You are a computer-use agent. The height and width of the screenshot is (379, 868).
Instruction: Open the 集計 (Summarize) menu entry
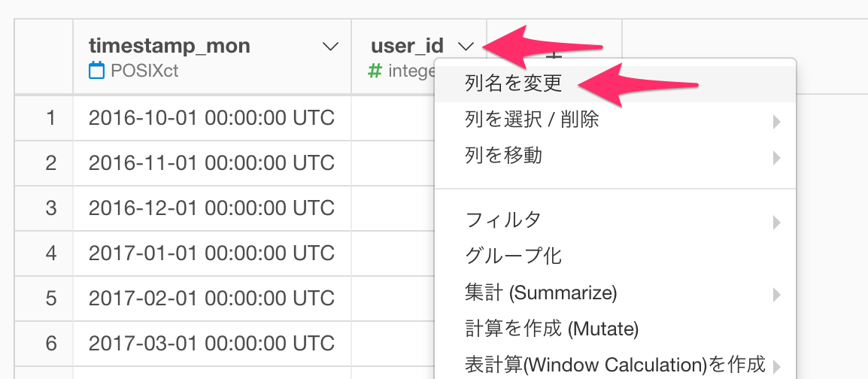[615, 293]
